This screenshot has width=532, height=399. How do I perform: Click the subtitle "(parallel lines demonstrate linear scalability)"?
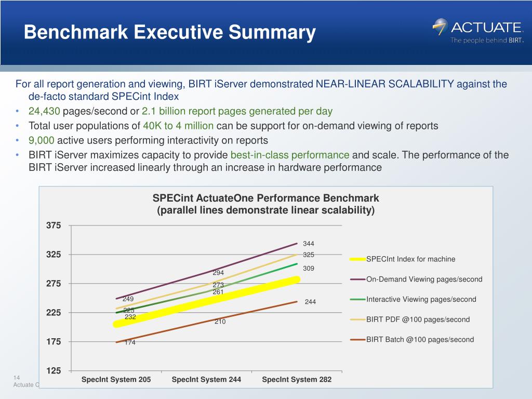[x=265, y=210]
